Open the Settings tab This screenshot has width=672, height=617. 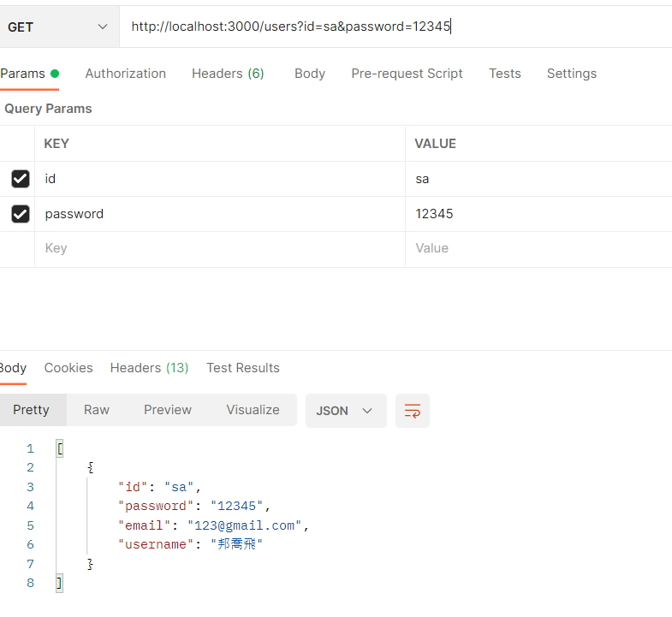coord(572,74)
